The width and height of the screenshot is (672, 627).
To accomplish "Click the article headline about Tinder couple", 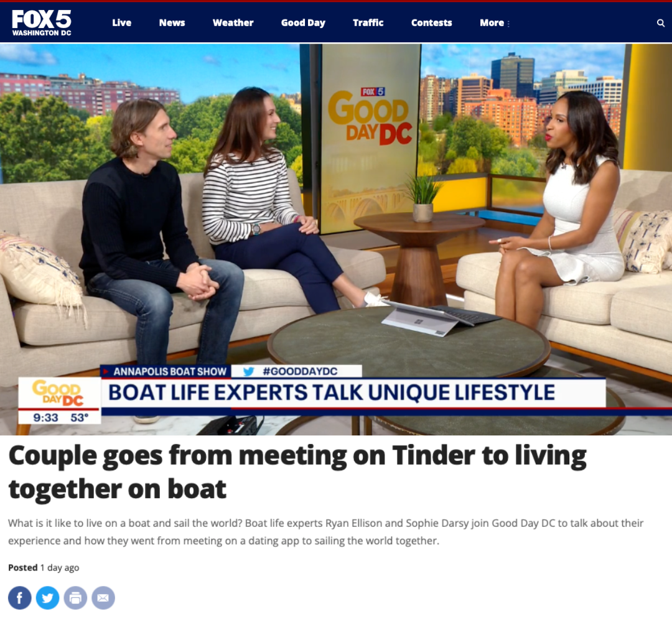I will pyautogui.click(x=297, y=472).
